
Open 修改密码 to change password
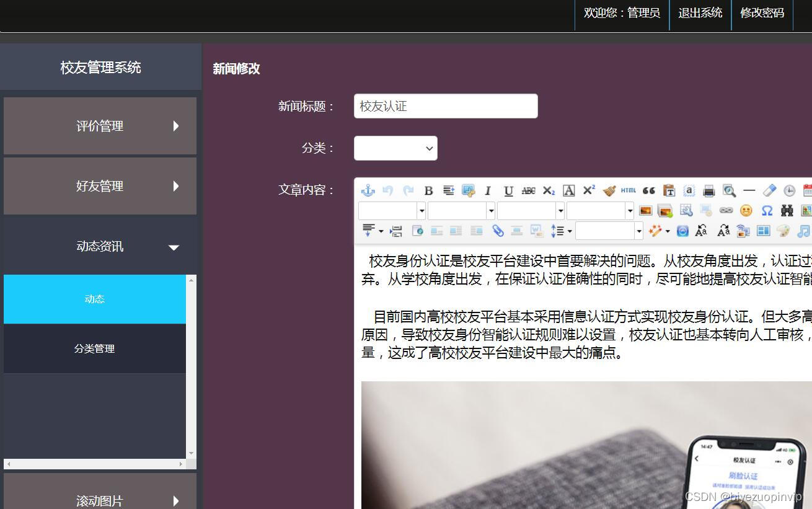762,13
